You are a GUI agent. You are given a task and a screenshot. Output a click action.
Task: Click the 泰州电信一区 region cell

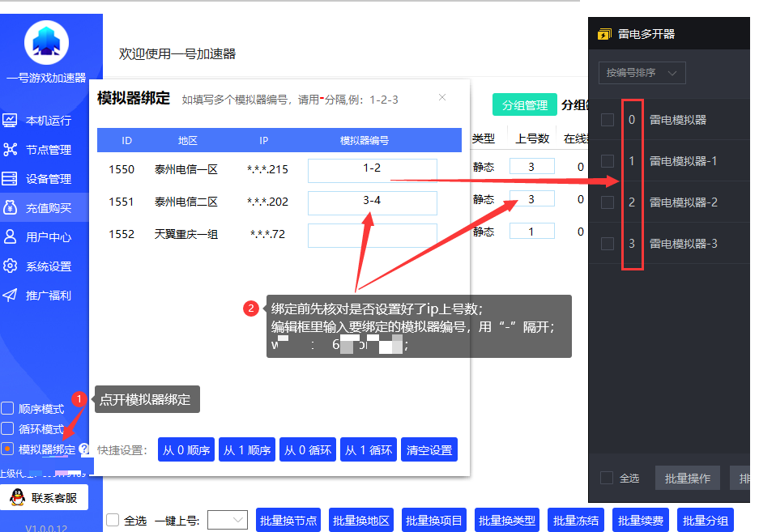point(185,169)
